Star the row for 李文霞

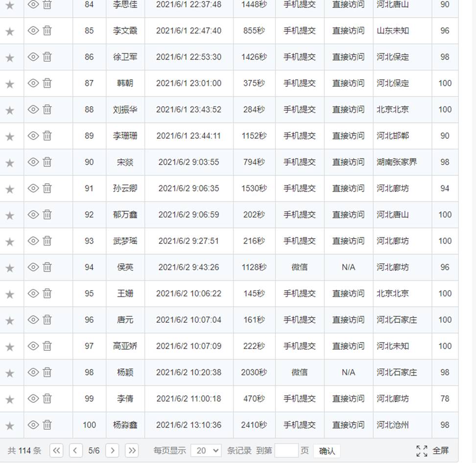[x=10, y=31]
